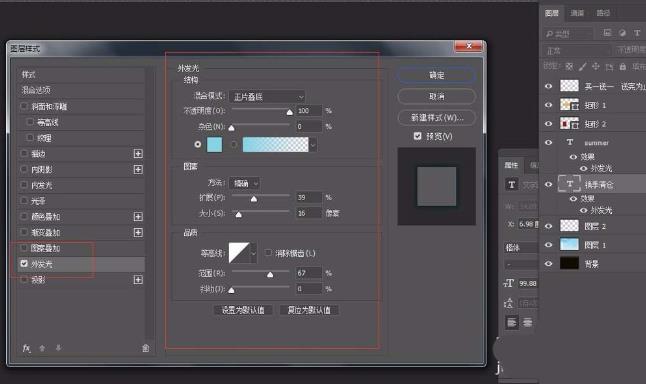Open the cyan glow color swatch
The width and height of the screenshot is (646, 384).
[214, 145]
